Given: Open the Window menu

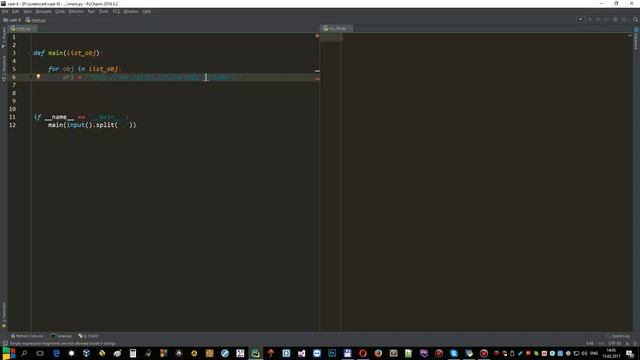Looking at the screenshot, I should pos(131,11).
